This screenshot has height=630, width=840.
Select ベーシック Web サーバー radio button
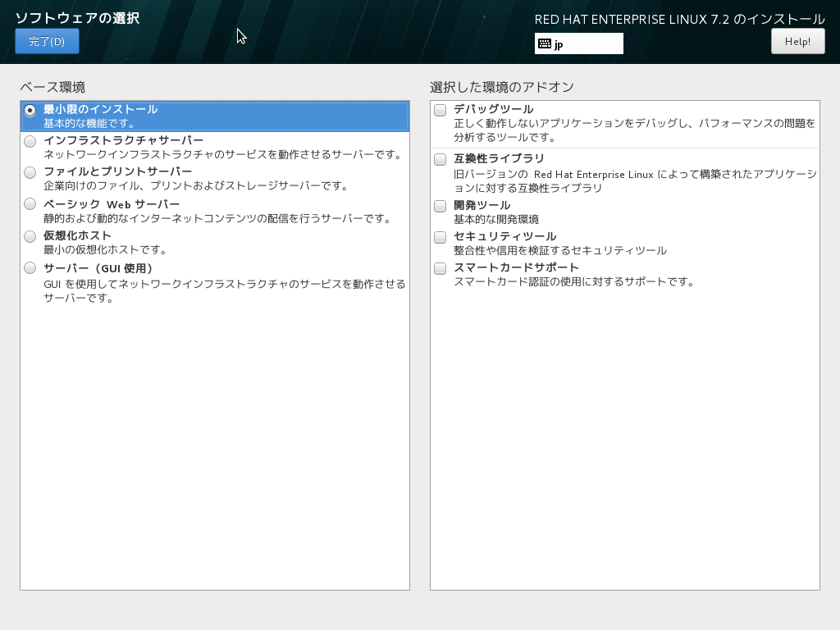(30, 204)
